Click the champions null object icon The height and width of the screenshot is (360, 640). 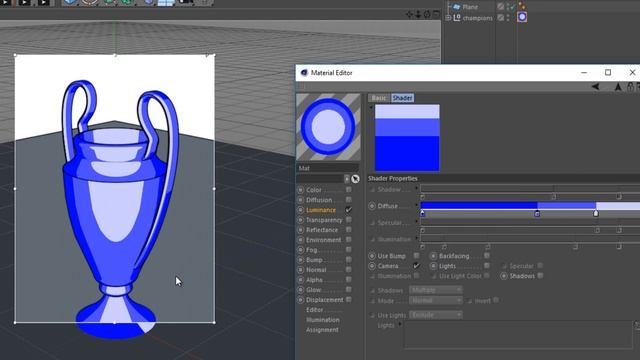(x=457, y=18)
